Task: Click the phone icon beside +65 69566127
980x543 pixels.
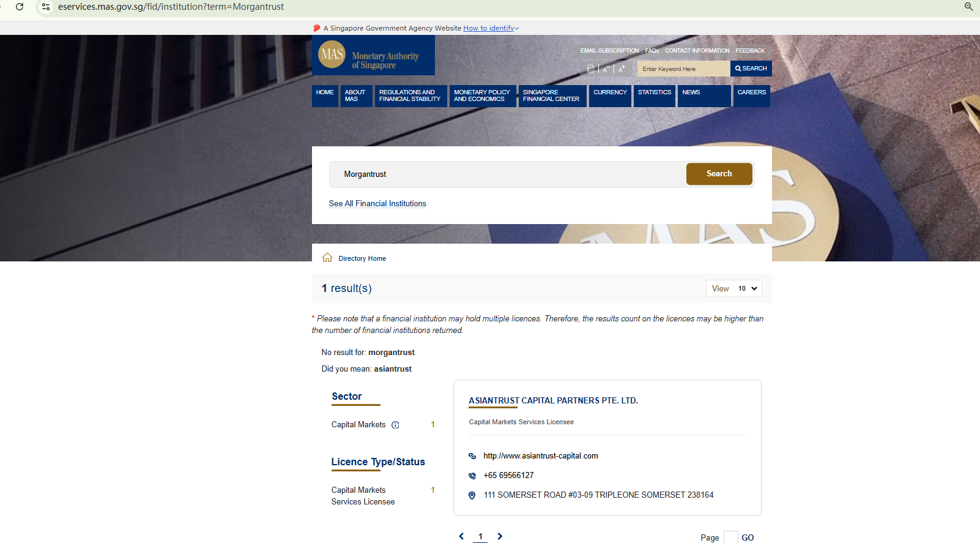Action: tap(472, 476)
